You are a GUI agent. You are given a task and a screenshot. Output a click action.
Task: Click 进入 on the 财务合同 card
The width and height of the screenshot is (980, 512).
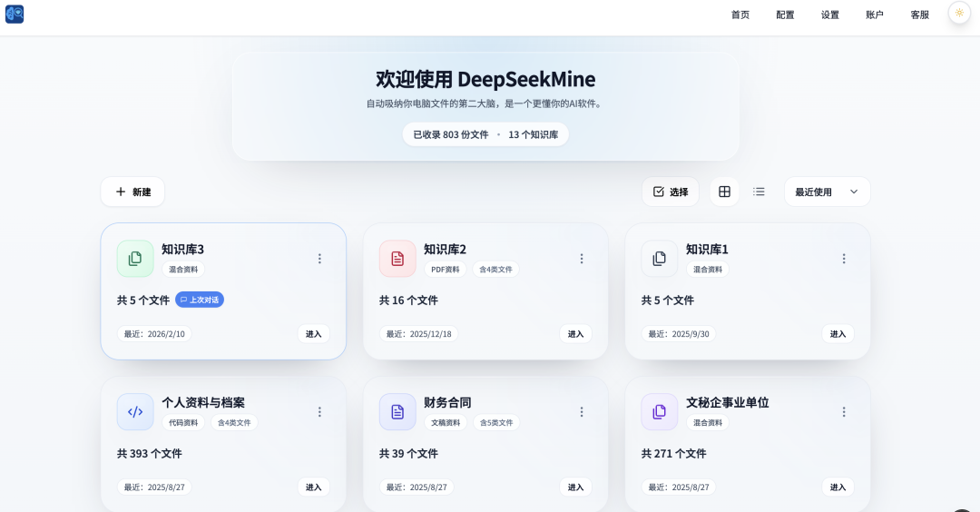pyautogui.click(x=575, y=487)
